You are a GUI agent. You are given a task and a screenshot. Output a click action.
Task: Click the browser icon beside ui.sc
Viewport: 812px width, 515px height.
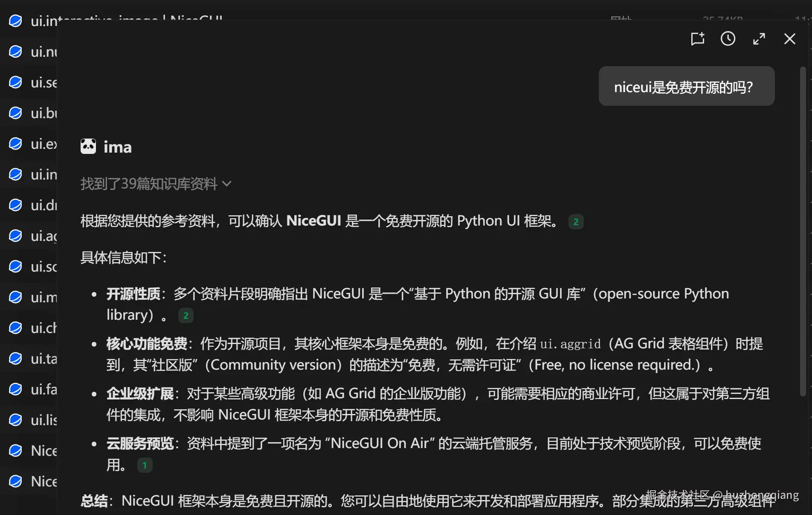pyautogui.click(x=15, y=266)
